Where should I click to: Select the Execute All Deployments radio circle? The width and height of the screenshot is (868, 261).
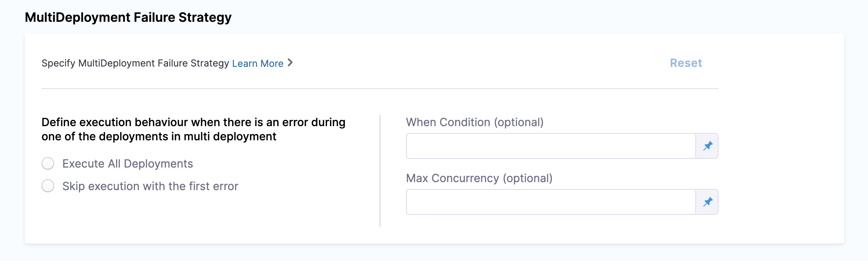(48, 164)
